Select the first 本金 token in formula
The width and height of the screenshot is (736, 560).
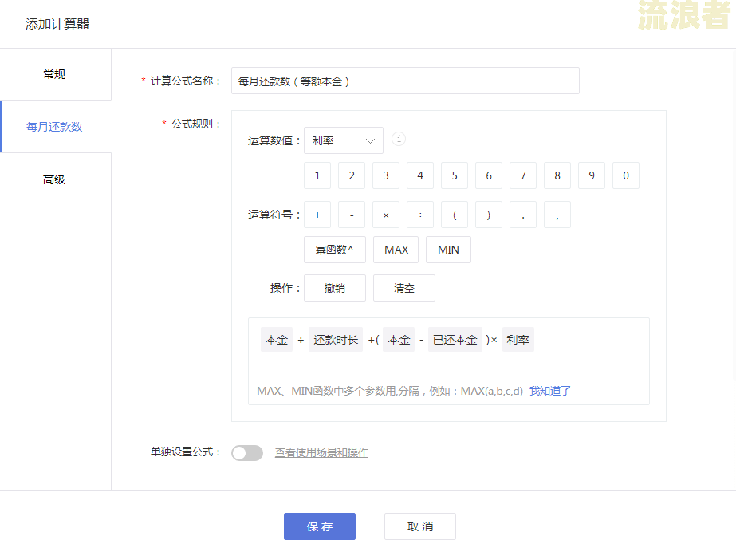tap(277, 339)
